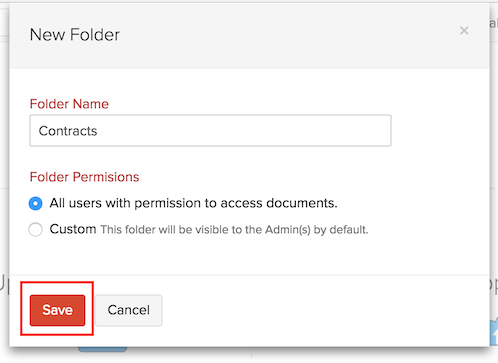This screenshot has height=363, width=498.
Task: Choose the Custom permissions radio button
Action: click(x=35, y=230)
